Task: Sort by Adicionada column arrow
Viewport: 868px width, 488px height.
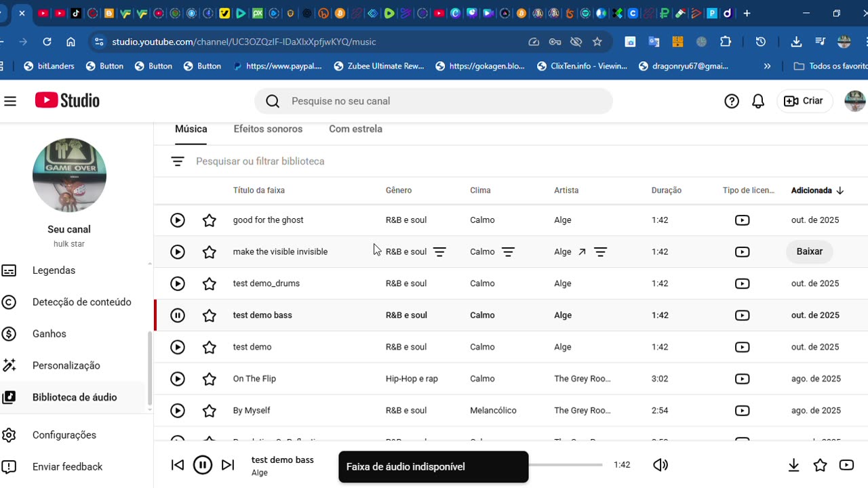Action: click(840, 190)
